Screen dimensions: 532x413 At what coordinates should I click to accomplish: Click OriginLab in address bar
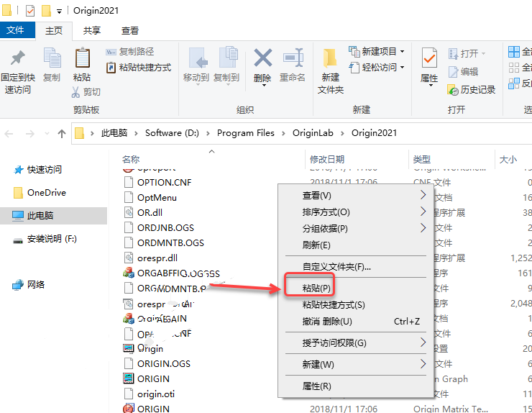(313, 133)
